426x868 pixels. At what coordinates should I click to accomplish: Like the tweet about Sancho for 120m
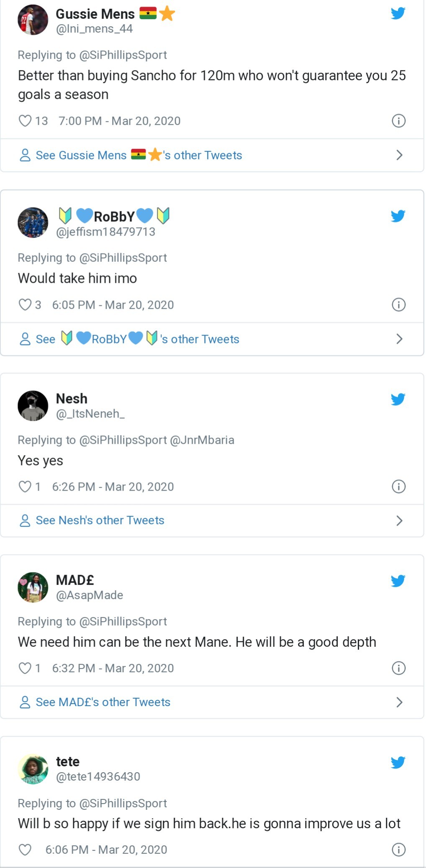coord(25,120)
